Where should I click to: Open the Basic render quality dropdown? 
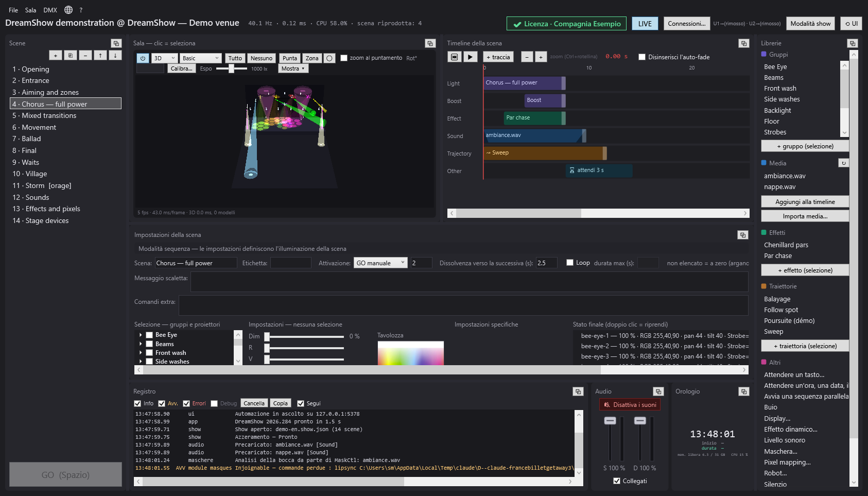(201, 58)
